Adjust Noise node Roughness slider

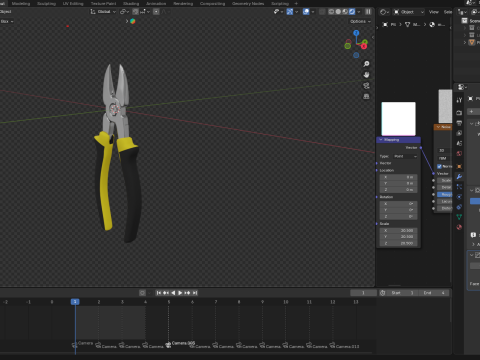pos(445,194)
